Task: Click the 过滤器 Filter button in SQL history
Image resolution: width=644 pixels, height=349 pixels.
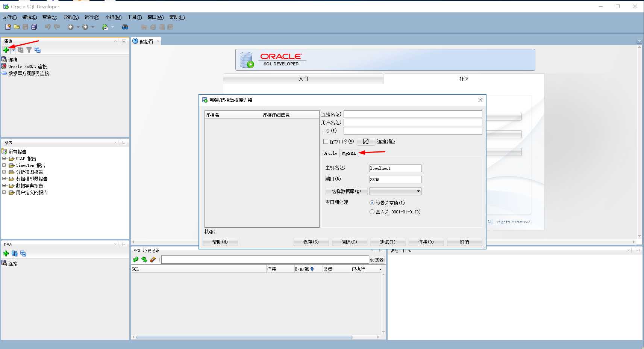Action: pos(377,260)
